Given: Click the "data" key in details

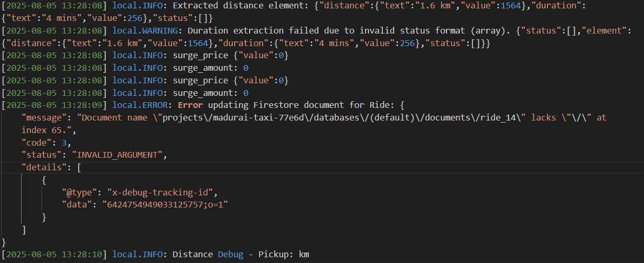Looking at the screenshot, I should [x=77, y=205].
